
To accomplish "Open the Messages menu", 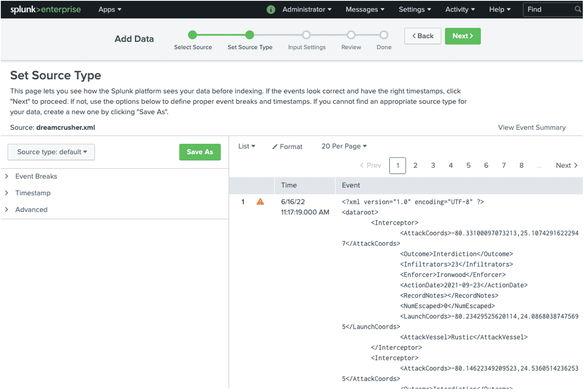I will tap(365, 9).
